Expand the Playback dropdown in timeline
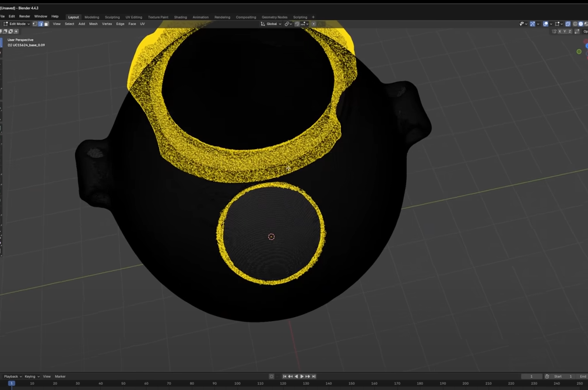 coord(13,377)
